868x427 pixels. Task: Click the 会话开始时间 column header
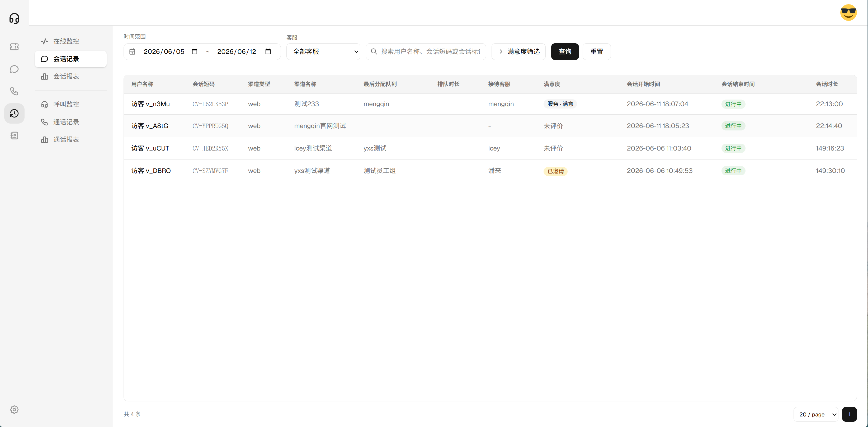click(x=643, y=84)
